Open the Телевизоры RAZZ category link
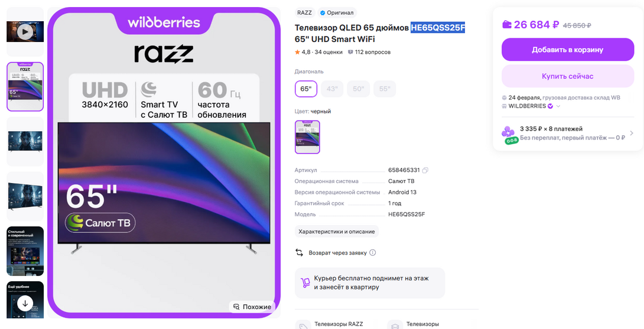The width and height of the screenshot is (644, 329). [x=339, y=324]
